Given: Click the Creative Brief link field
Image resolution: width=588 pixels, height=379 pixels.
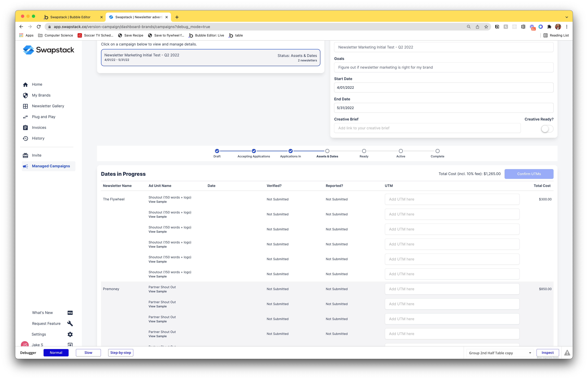Looking at the screenshot, I should coord(427,128).
